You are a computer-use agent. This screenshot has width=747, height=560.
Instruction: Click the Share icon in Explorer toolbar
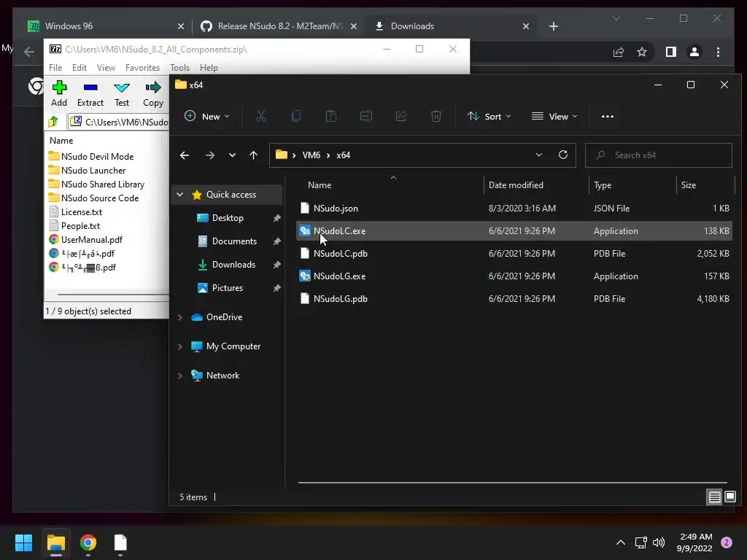pyautogui.click(x=401, y=116)
